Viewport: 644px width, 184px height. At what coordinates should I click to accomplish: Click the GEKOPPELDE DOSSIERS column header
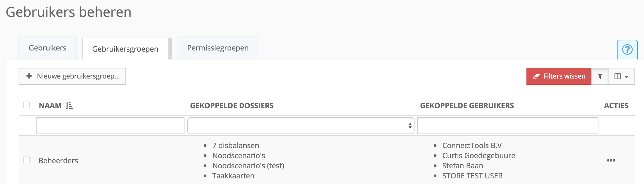tap(232, 106)
